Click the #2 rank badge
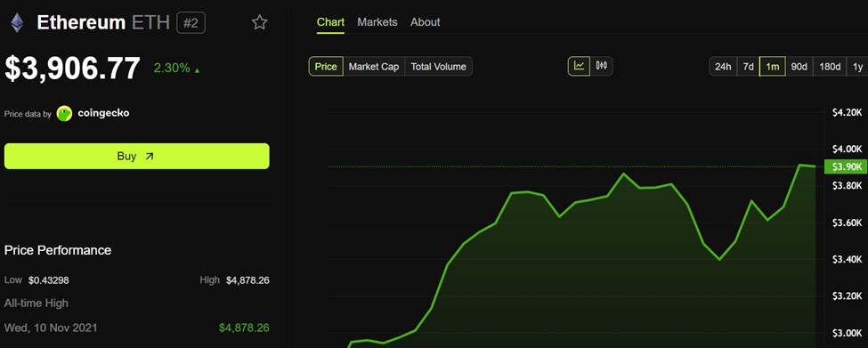The image size is (868, 348). pos(191,22)
